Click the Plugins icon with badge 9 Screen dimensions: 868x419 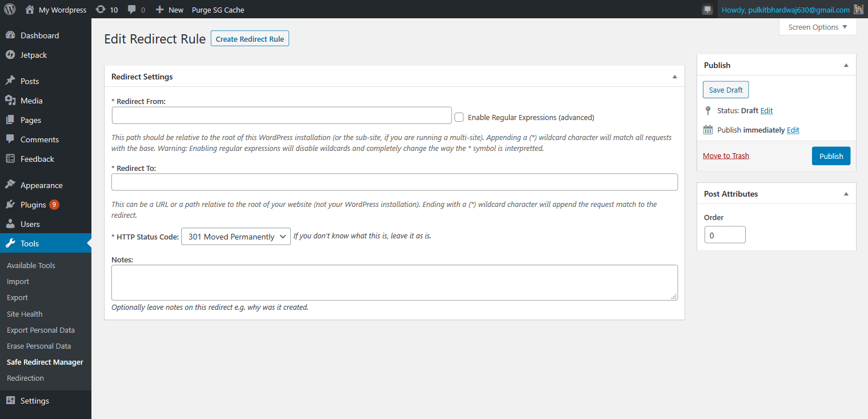pos(11,204)
